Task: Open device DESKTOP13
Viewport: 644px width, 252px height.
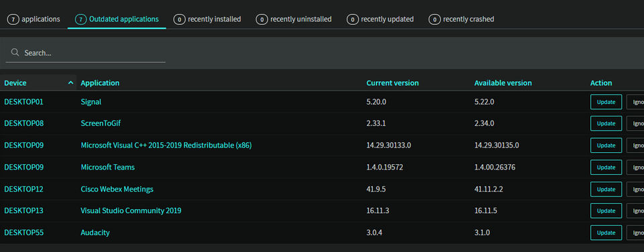Action: [x=24, y=210]
